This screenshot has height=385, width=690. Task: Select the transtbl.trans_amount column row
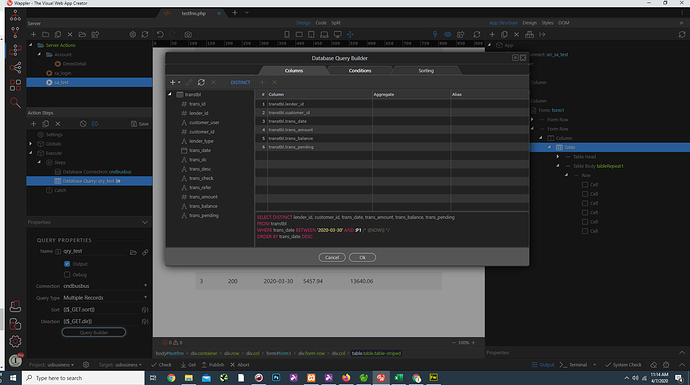tap(392, 130)
